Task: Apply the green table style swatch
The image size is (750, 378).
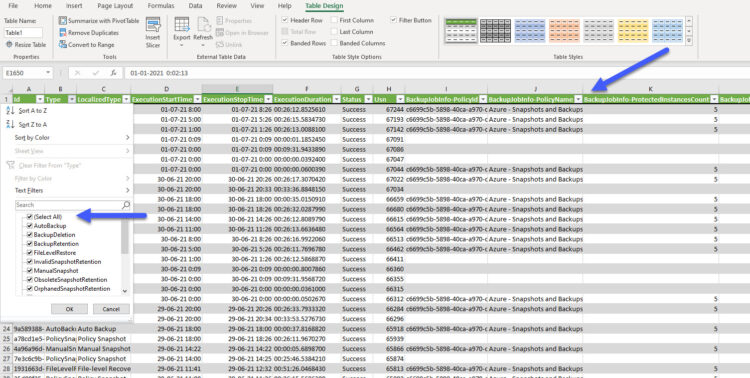Action: (461, 31)
